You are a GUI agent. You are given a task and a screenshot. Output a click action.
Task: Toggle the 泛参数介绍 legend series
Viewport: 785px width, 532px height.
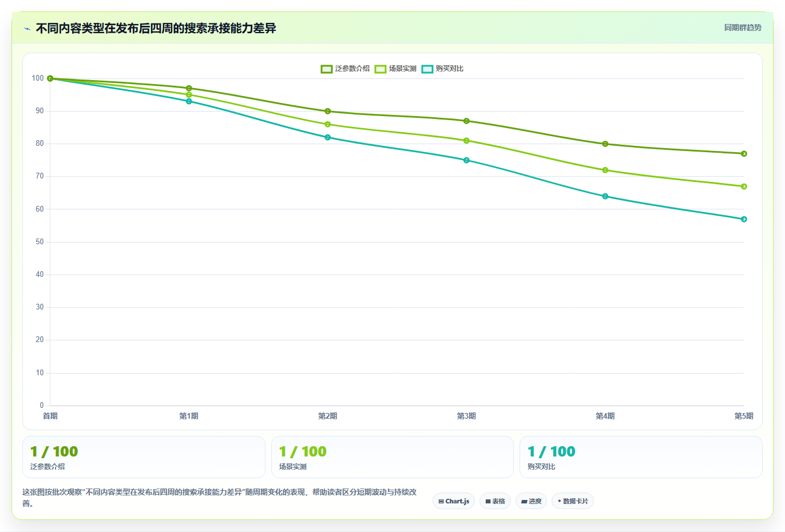point(345,69)
